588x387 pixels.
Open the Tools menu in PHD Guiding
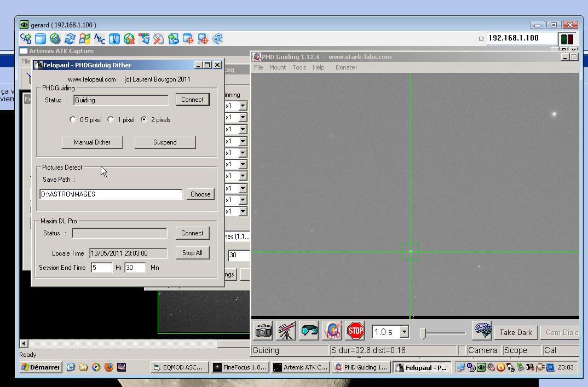pos(299,67)
